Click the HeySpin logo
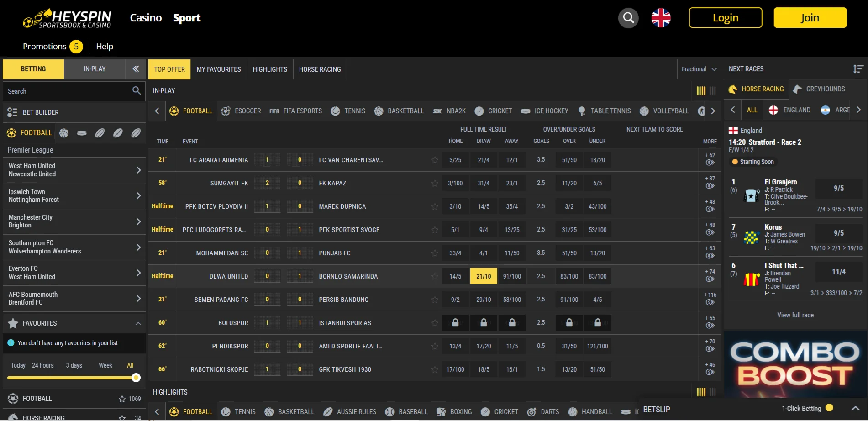 [x=67, y=18]
